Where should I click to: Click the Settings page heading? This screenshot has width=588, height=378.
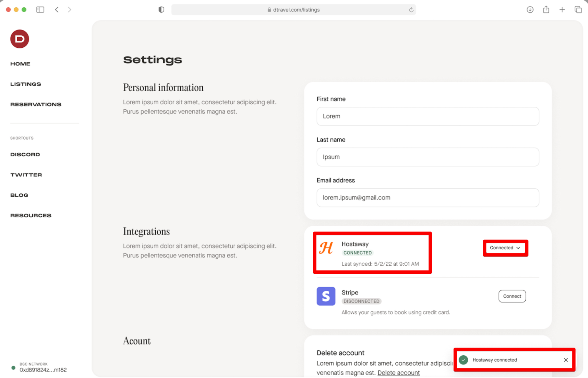coord(152,60)
